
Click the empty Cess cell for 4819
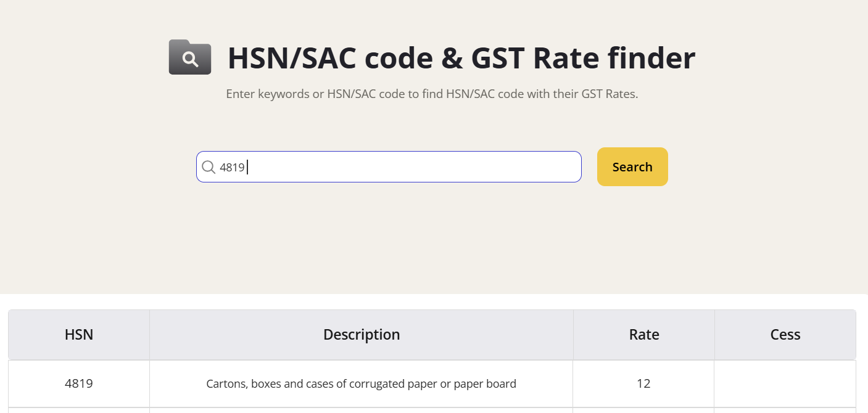[x=785, y=383]
